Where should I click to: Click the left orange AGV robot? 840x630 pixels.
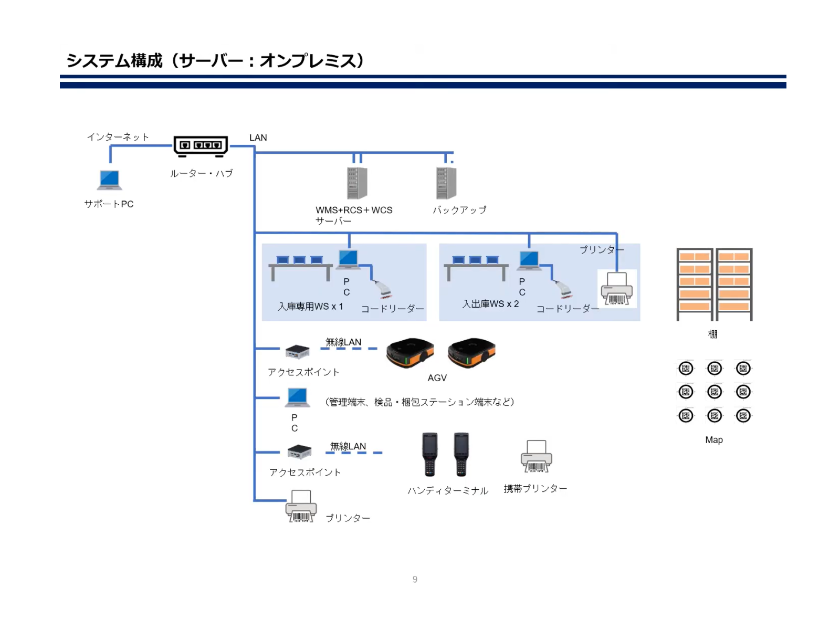[410, 353]
